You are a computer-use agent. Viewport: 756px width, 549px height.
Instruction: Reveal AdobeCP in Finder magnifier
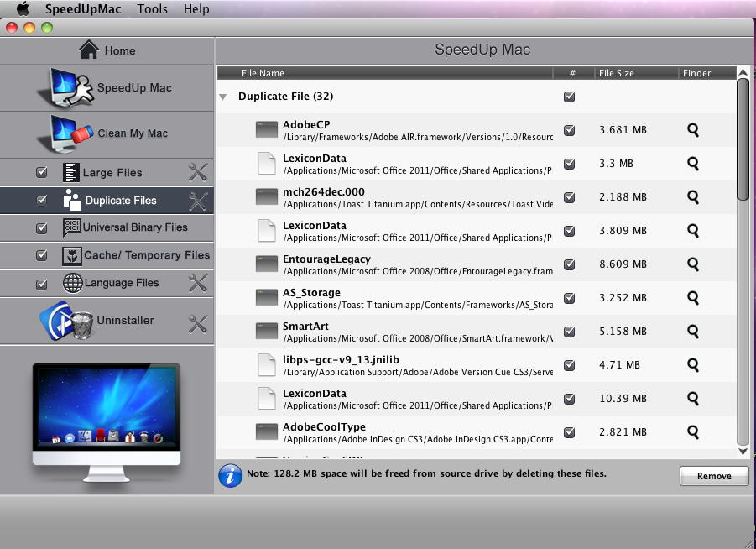click(693, 130)
